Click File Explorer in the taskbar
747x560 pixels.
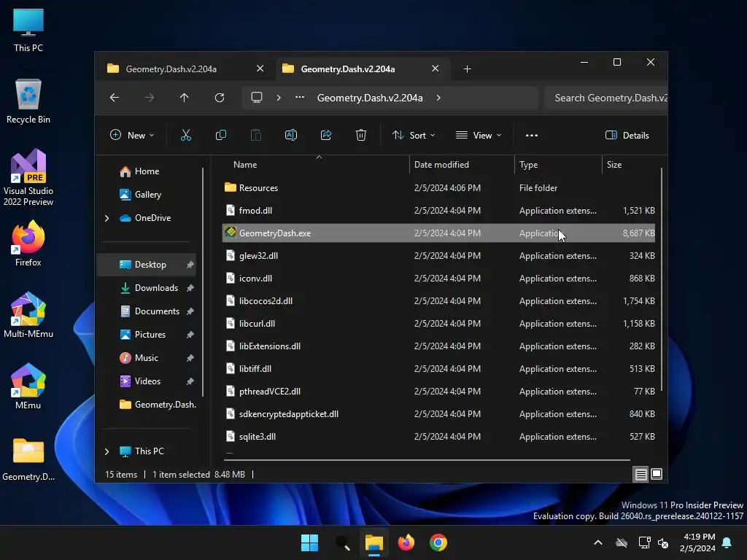coord(374,542)
